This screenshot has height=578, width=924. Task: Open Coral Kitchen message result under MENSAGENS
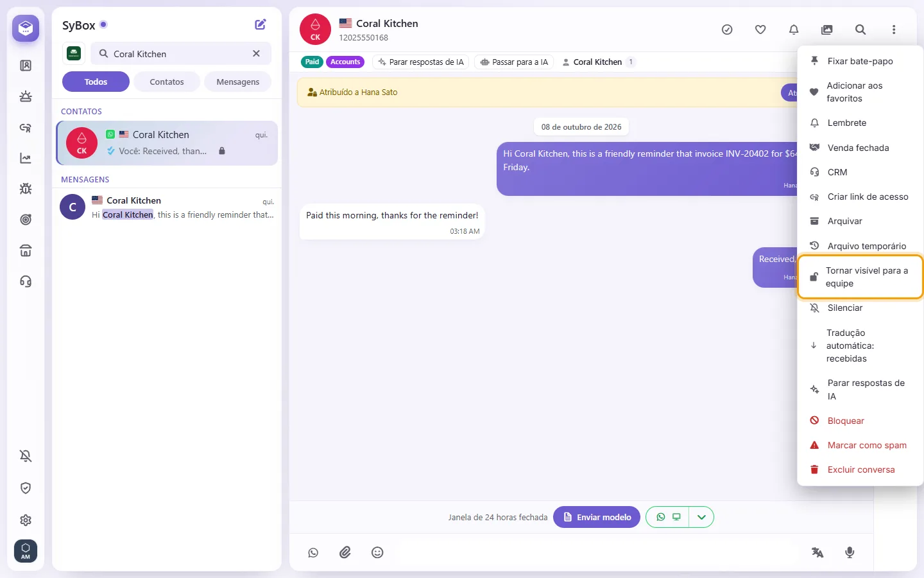coord(167,207)
